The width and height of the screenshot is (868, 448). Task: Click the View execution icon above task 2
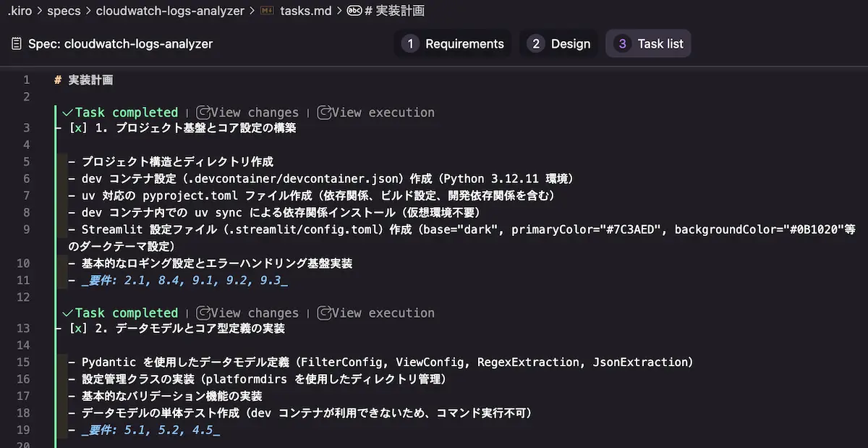click(x=324, y=313)
